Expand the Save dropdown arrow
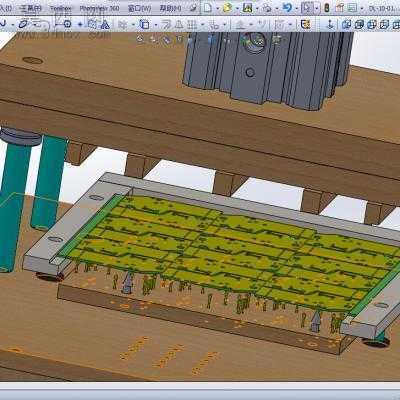 click(x=257, y=8)
